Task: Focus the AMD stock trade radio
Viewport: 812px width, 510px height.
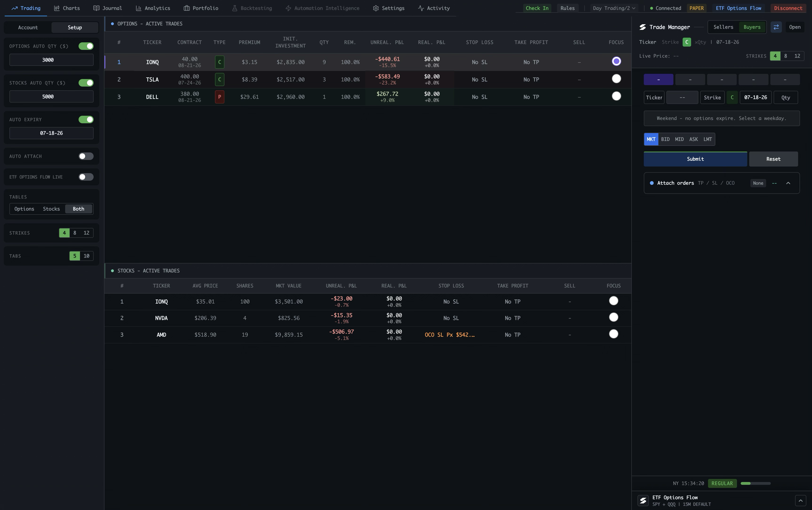Action: pos(613,334)
